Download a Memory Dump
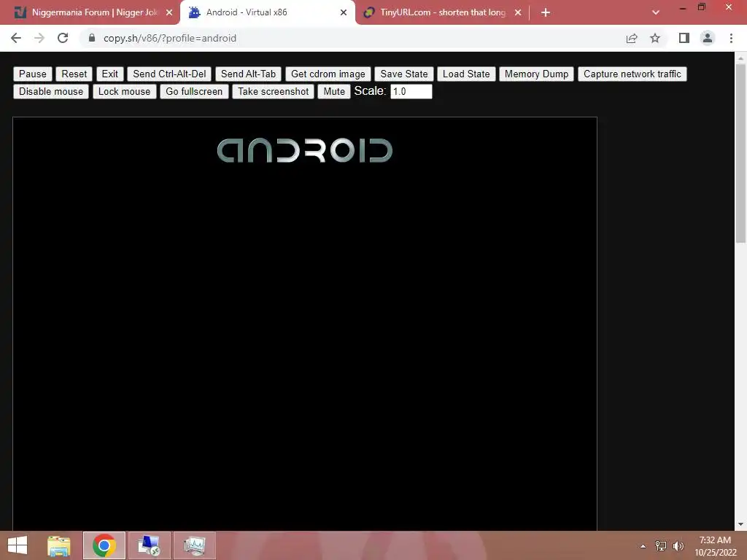747x560 pixels. click(x=536, y=74)
